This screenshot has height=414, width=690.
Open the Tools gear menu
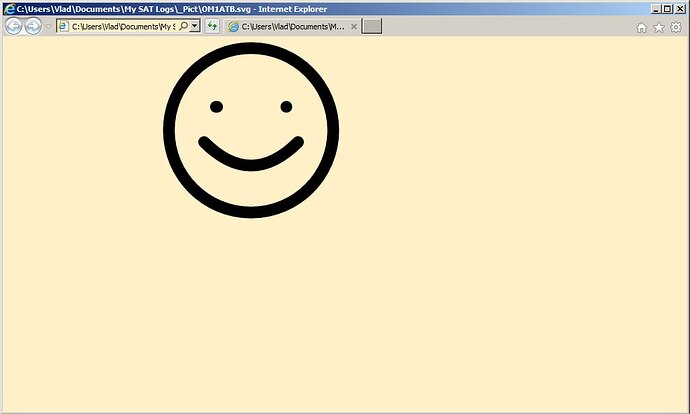[x=676, y=27]
